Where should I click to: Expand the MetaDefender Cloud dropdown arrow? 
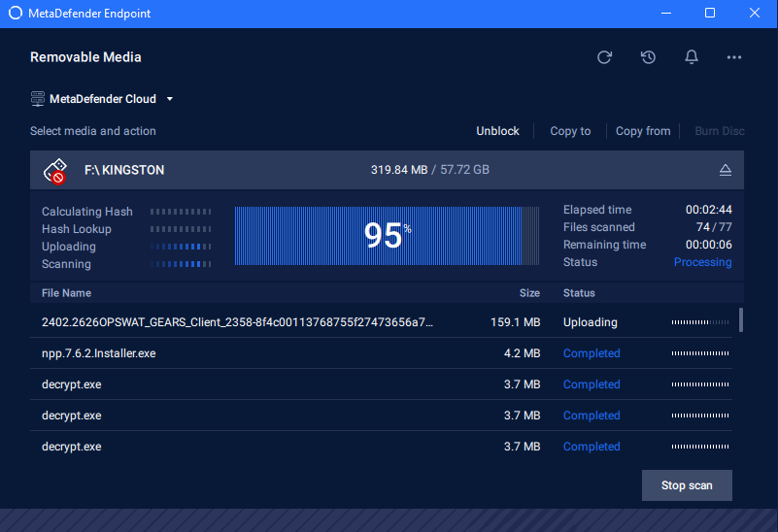click(170, 99)
